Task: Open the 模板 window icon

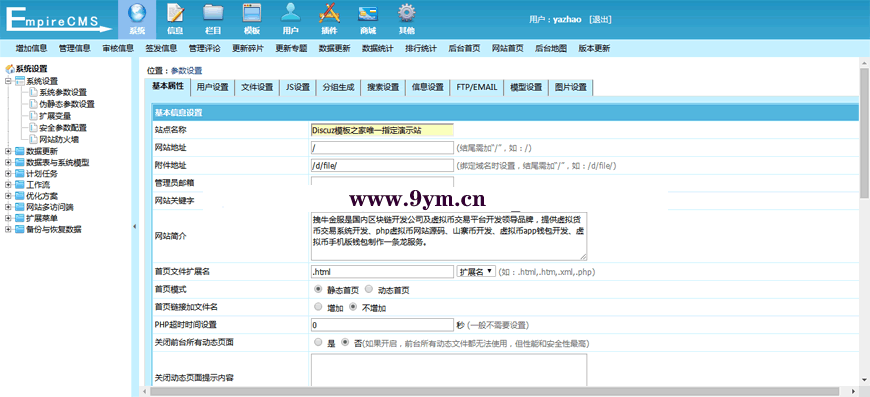Action: (x=252, y=13)
